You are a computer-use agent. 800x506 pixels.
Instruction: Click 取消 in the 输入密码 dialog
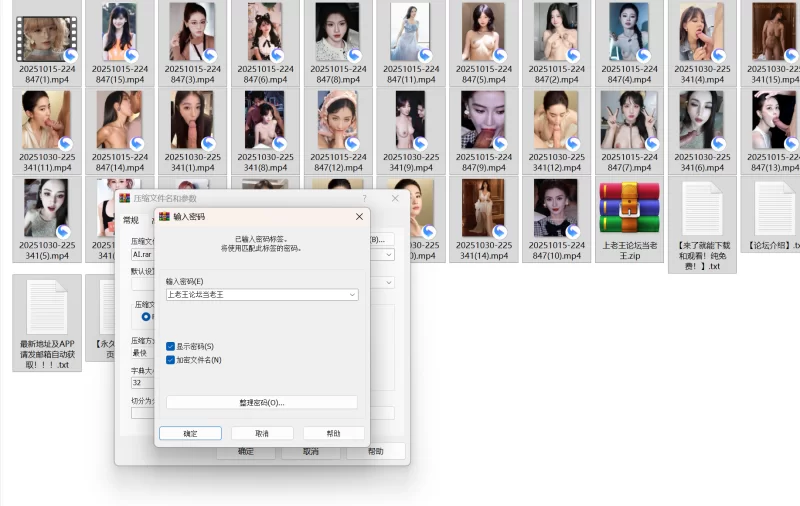pos(262,433)
